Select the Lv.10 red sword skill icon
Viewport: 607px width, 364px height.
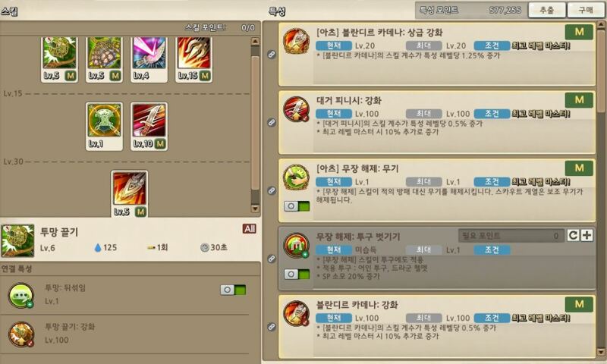pos(149,126)
